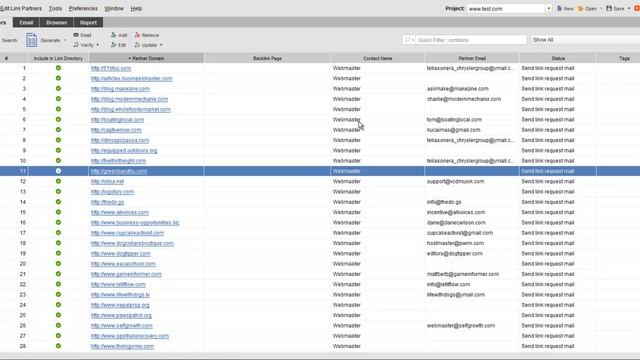The image size is (640, 360).
Task: Toggle directory inclusion for row 14
Action: click(58, 202)
